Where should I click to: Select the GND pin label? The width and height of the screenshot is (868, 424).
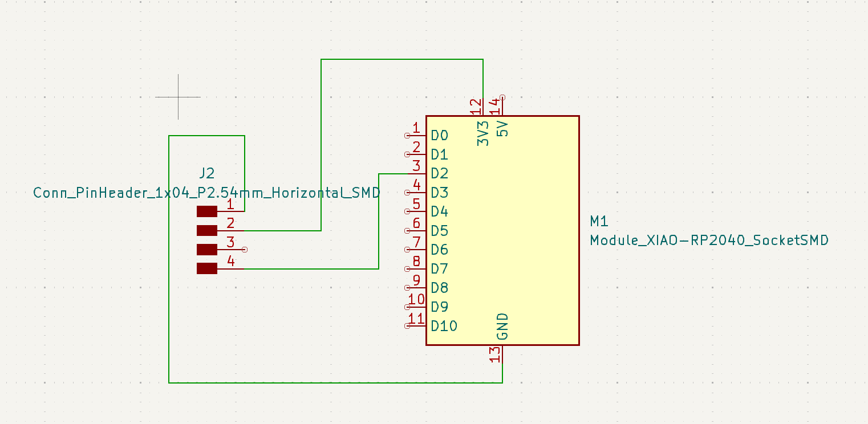tap(502, 327)
